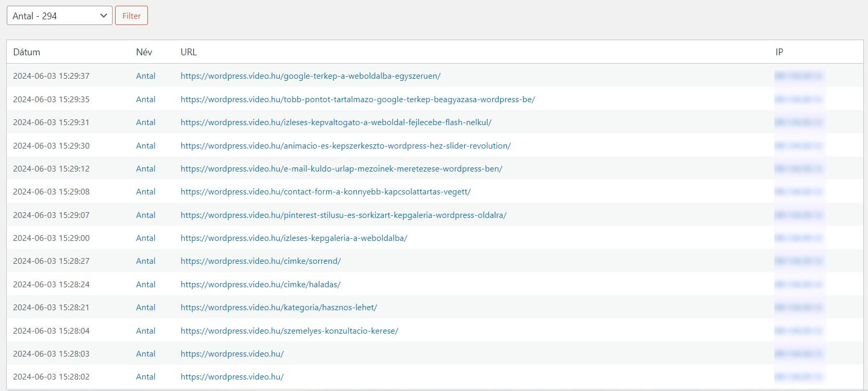868x391 pixels.
Task: Click the Antal name in the 15:28:02 row
Action: click(x=146, y=377)
